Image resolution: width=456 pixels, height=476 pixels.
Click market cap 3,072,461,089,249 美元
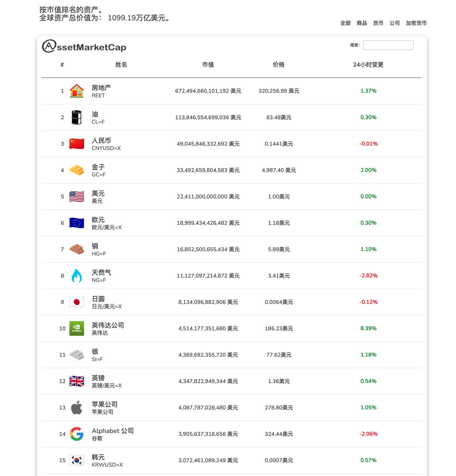tap(208, 460)
